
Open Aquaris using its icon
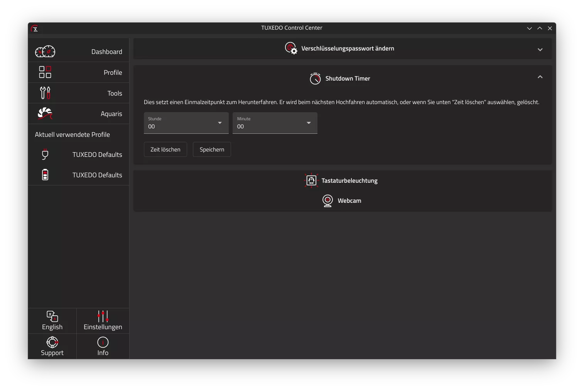tap(44, 113)
